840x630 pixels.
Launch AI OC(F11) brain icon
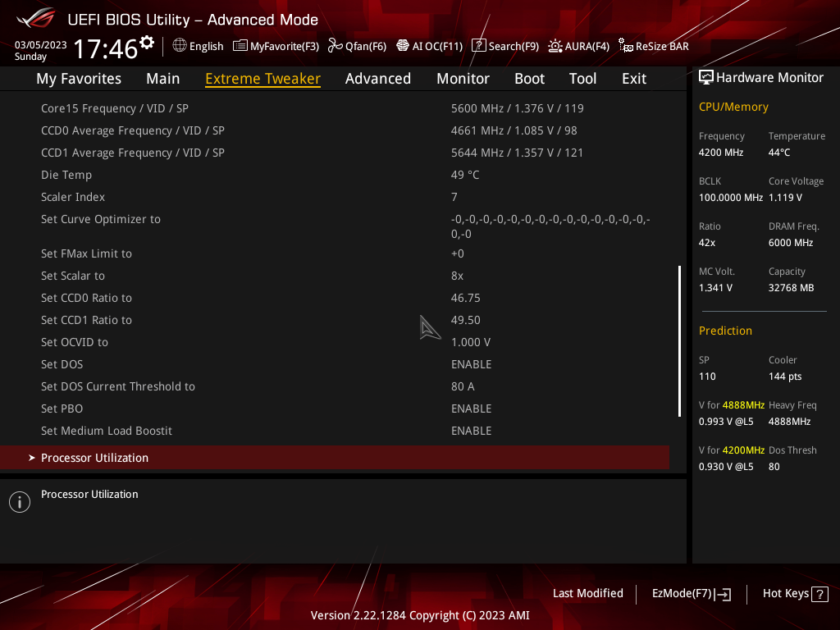[x=402, y=46]
